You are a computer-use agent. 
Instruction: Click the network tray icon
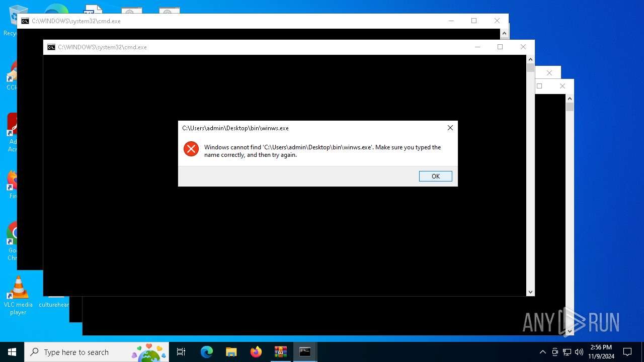pos(567,352)
